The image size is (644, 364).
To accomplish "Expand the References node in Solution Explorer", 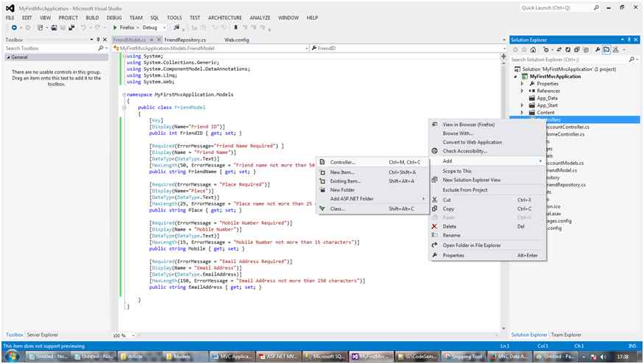I will coord(522,91).
